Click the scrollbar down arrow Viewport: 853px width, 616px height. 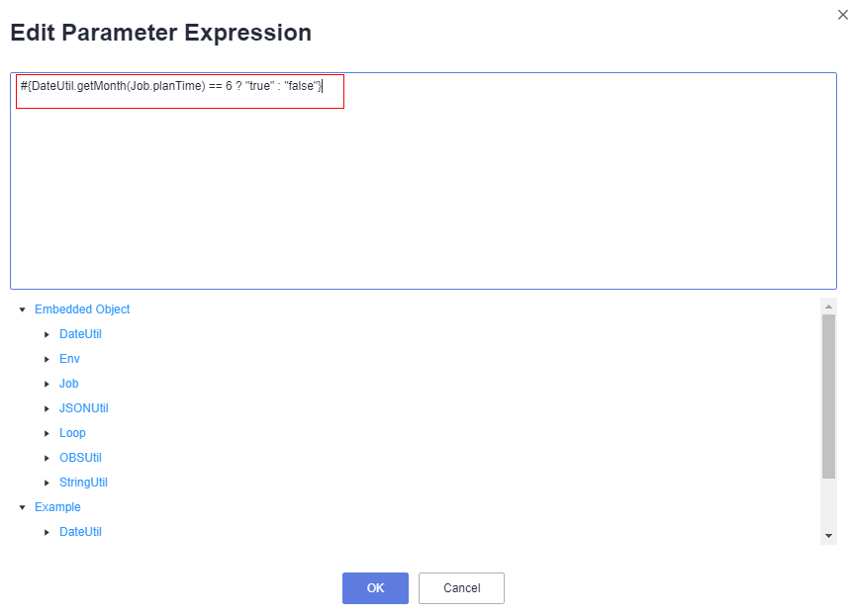(828, 535)
